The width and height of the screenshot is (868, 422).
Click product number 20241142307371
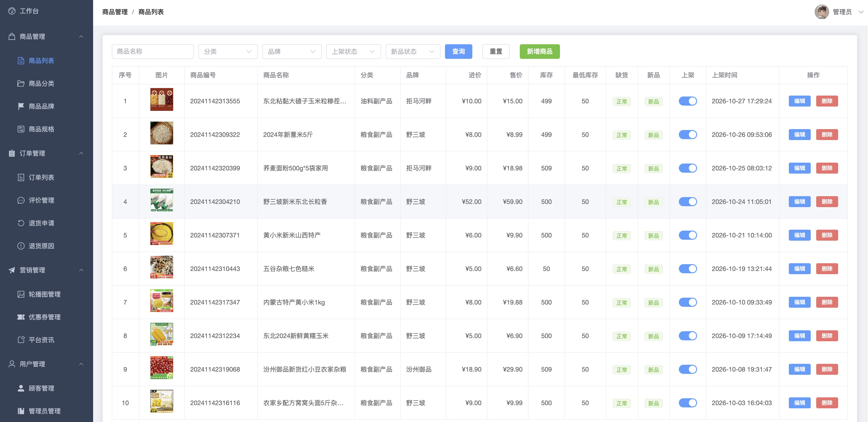coord(215,235)
